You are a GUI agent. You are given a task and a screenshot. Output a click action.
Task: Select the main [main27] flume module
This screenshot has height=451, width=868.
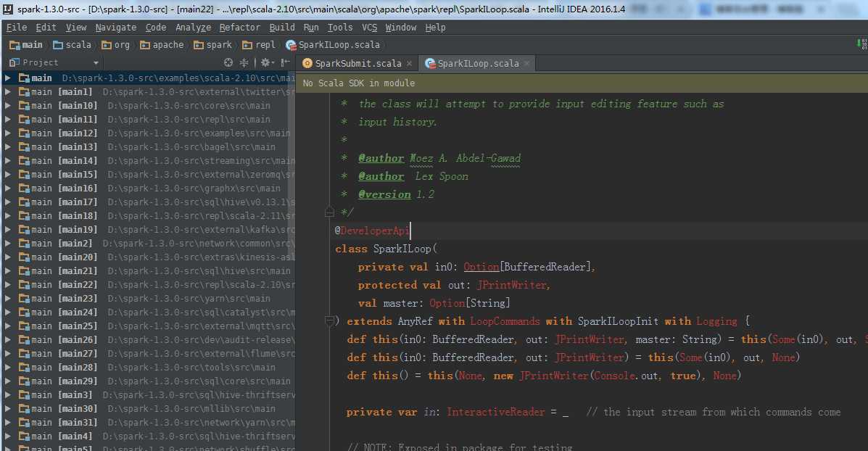point(148,354)
